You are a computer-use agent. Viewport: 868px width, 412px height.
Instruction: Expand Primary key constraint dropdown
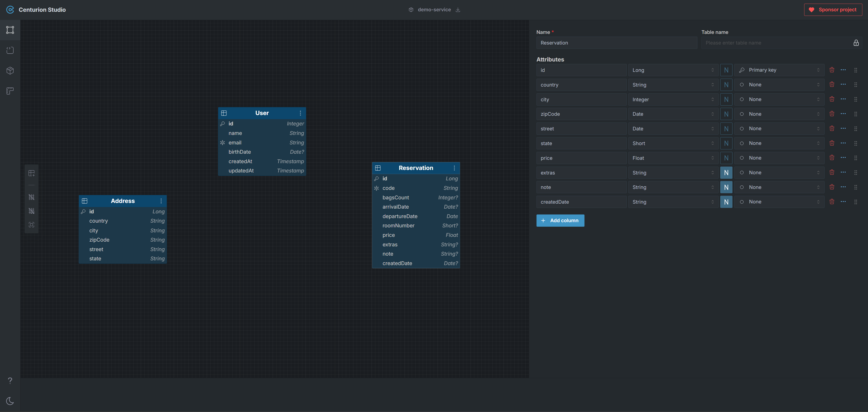[779, 70]
